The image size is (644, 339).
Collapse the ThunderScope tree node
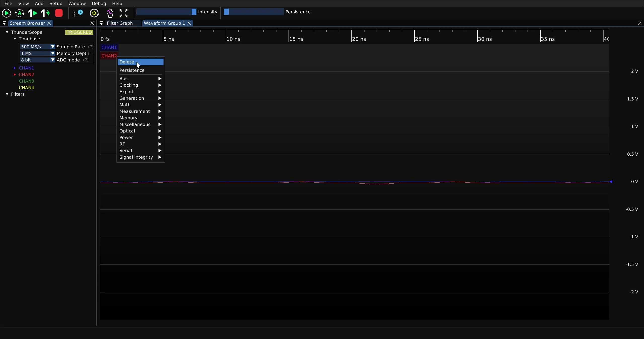point(7,32)
